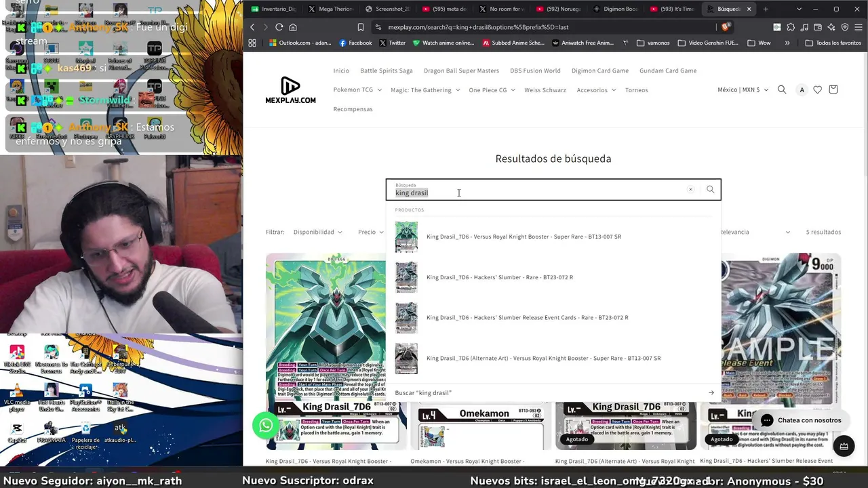This screenshot has height=488, width=868.
Task: Open the PRAGMATA desktop shortcut
Action: tap(51, 432)
